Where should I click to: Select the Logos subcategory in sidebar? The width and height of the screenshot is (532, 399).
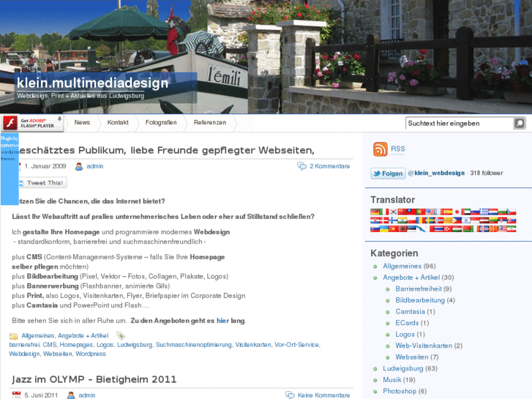(x=405, y=335)
